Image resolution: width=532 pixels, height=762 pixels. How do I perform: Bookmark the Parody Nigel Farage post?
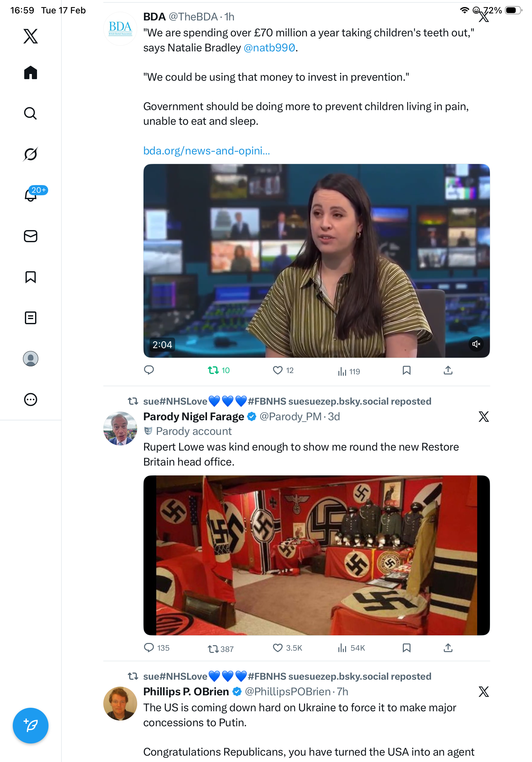click(406, 647)
